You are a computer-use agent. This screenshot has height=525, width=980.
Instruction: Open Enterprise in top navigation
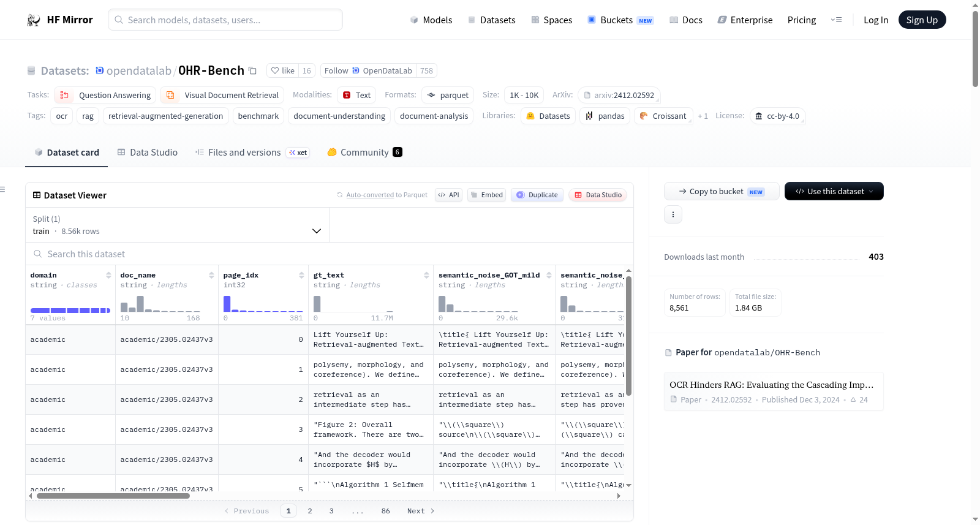745,20
